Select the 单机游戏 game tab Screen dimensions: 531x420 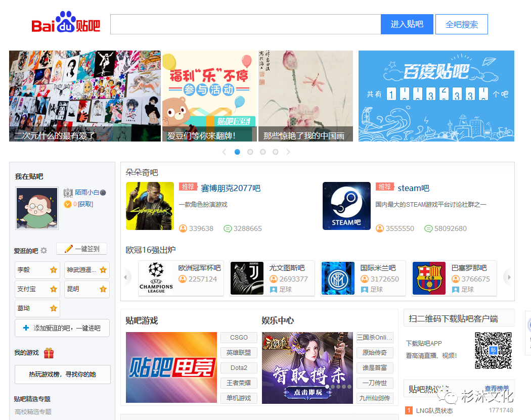[x=239, y=398]
